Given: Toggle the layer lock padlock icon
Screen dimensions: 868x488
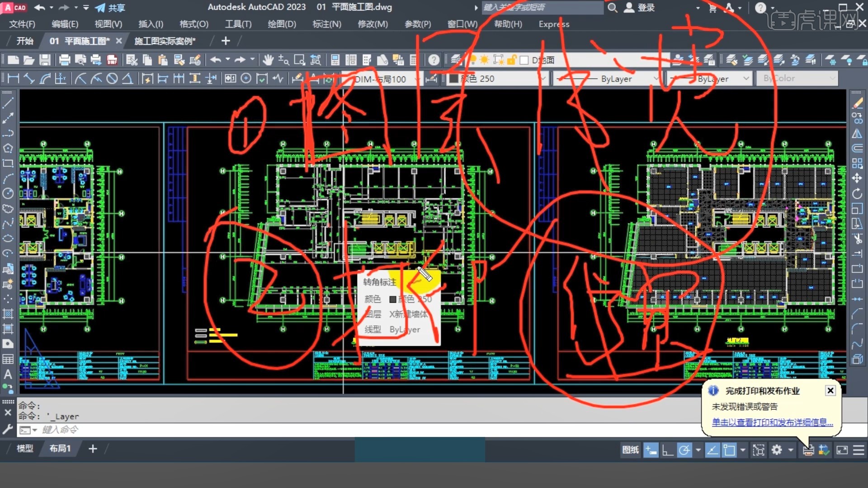Looking at the screenshot, I should click(512, 60).
